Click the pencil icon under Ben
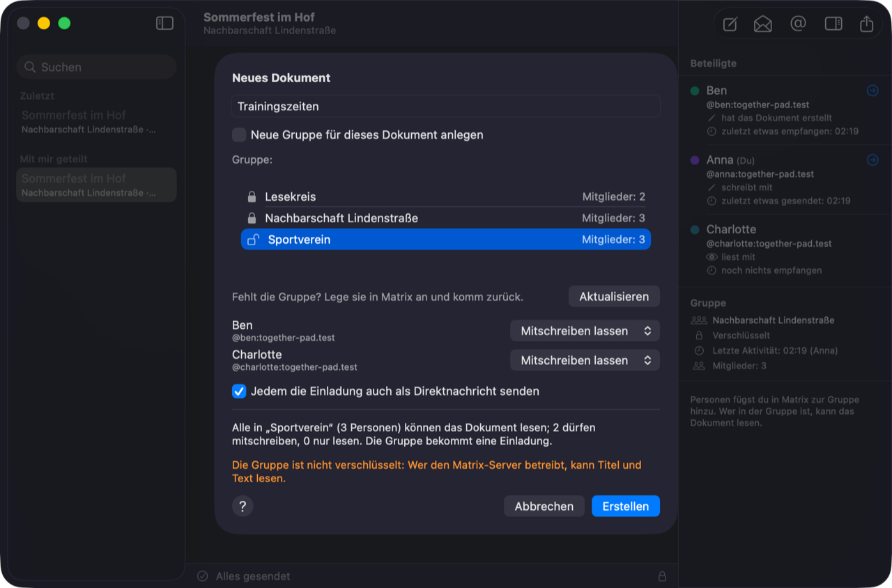Screen dimensions: 892x588 (712, 118)
